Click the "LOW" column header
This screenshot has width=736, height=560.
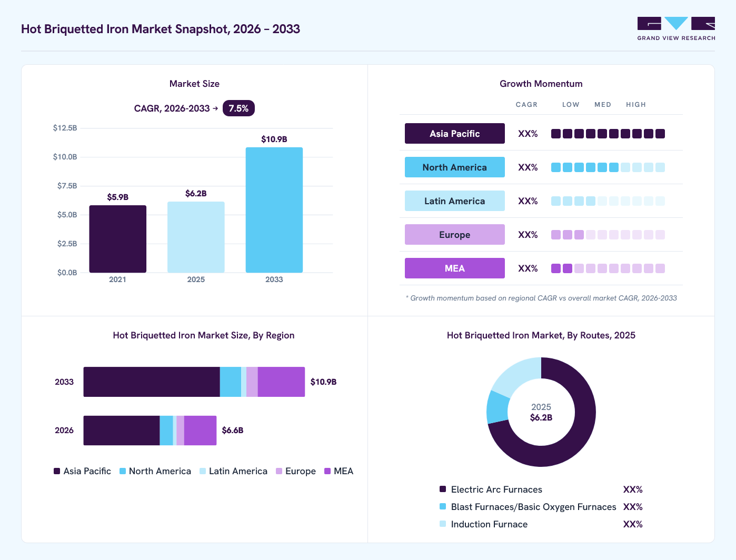point(571,105)
